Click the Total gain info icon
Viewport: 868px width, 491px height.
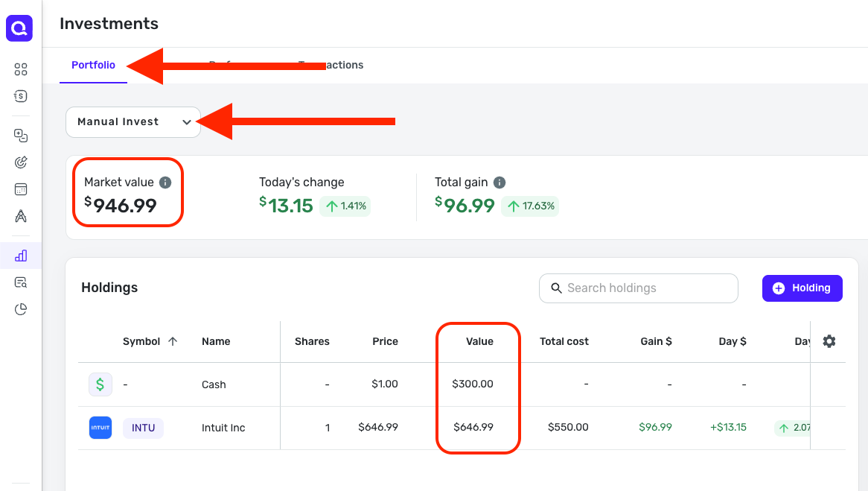(500, 183)
